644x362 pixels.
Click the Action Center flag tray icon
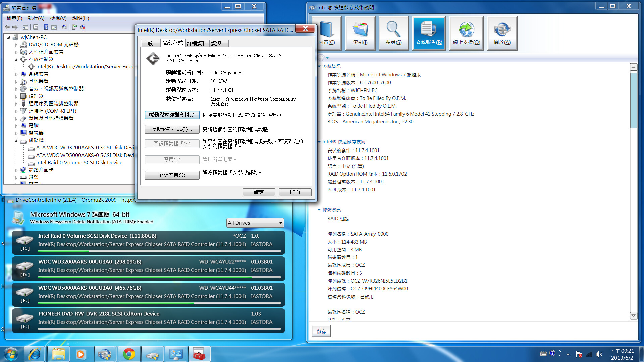click(x=579, y=354)
